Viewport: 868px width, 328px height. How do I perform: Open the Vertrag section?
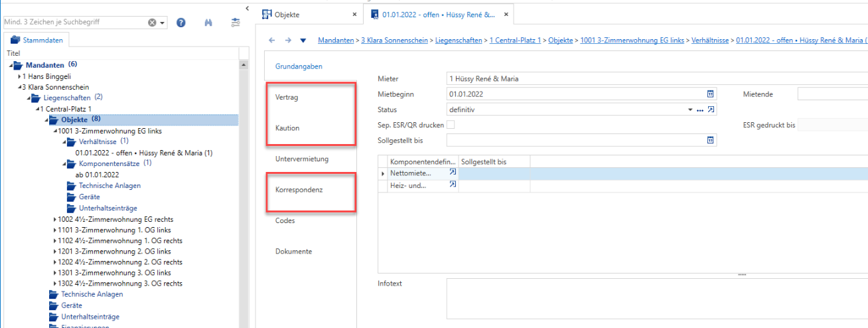point(286,97)
